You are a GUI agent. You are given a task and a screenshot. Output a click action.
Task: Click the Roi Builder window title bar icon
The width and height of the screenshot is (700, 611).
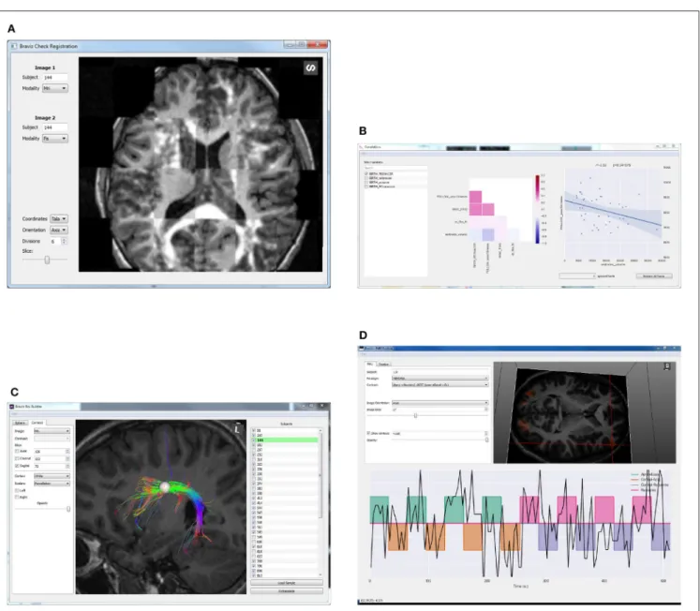[x=12, y=407]
